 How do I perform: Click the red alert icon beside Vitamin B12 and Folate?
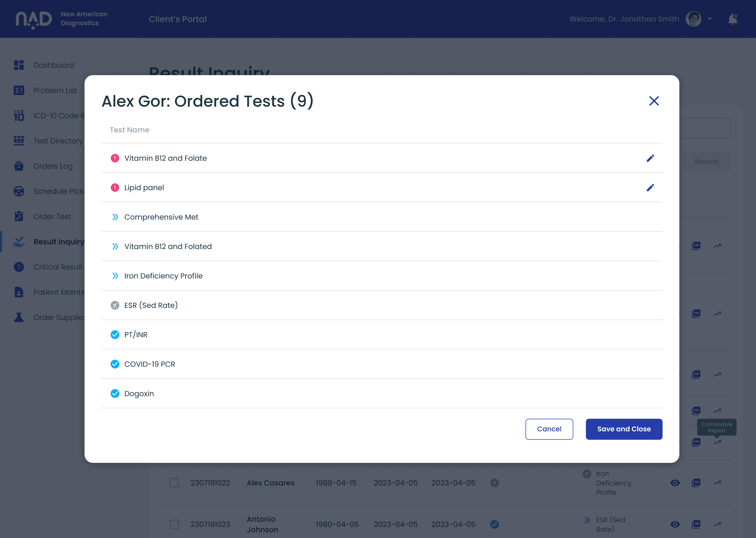pos(115,158)
